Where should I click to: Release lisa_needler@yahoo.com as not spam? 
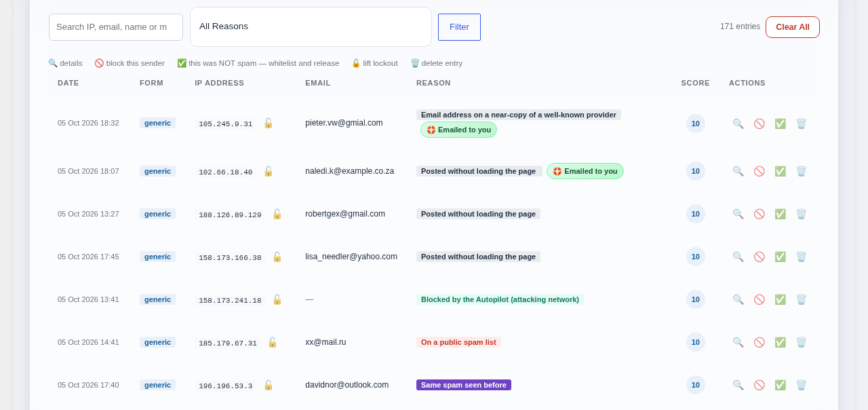(780, 257)
